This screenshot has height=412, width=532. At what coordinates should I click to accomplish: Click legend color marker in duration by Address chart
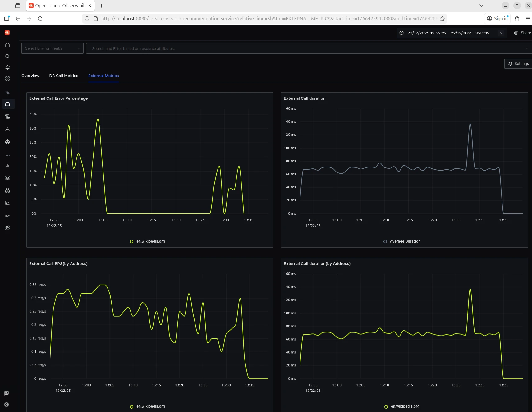point(386,407)
